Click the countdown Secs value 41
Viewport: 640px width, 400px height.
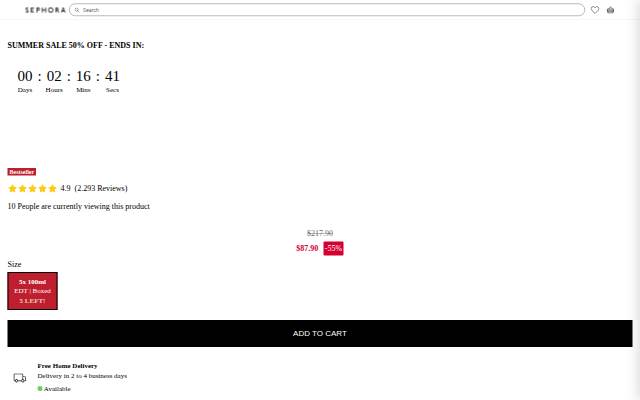112,76
